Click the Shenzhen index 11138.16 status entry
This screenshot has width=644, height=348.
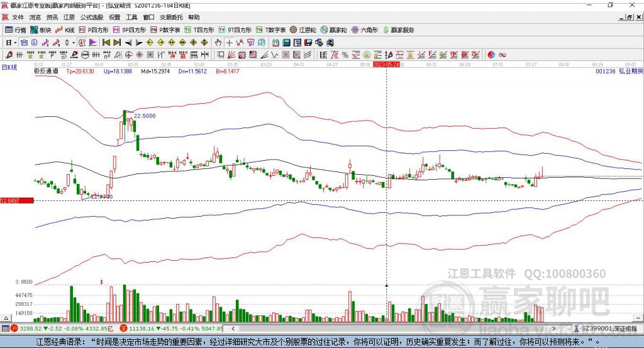click(171, 329)
